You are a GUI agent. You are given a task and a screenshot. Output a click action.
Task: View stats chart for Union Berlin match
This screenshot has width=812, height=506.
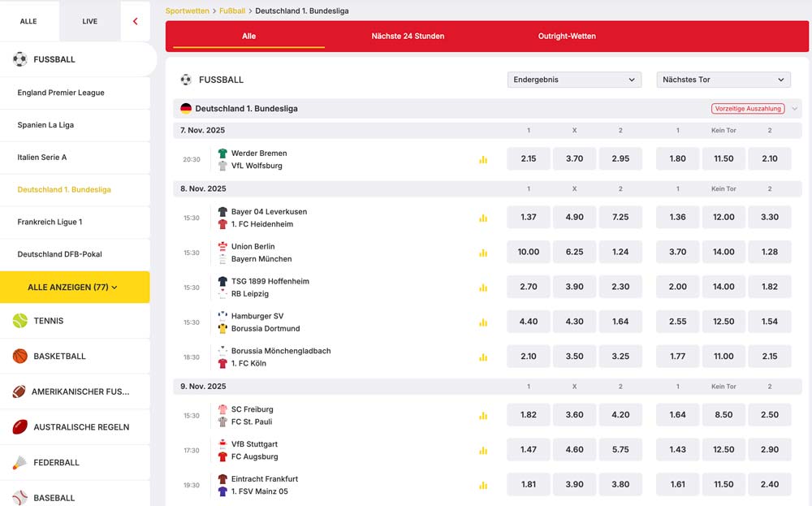[x=483, y=252]
